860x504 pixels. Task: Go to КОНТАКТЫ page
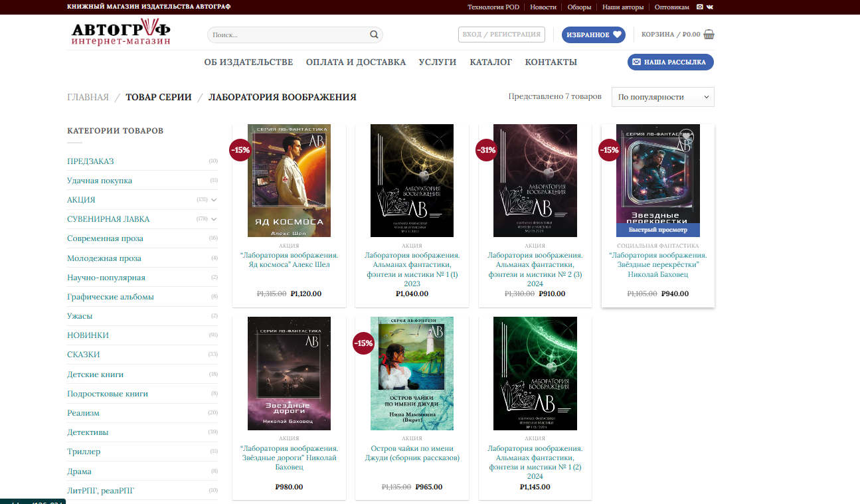551,62
